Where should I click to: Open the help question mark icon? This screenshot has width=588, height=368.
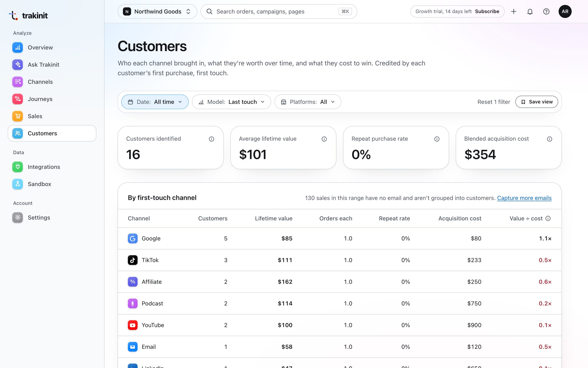click(x=546, y=11)
